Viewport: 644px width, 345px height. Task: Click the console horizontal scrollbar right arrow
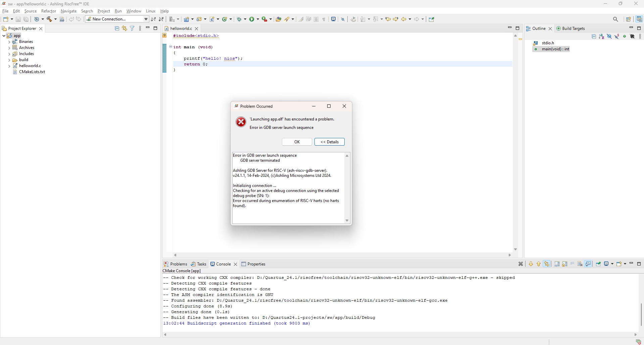[x=636, y=334]
